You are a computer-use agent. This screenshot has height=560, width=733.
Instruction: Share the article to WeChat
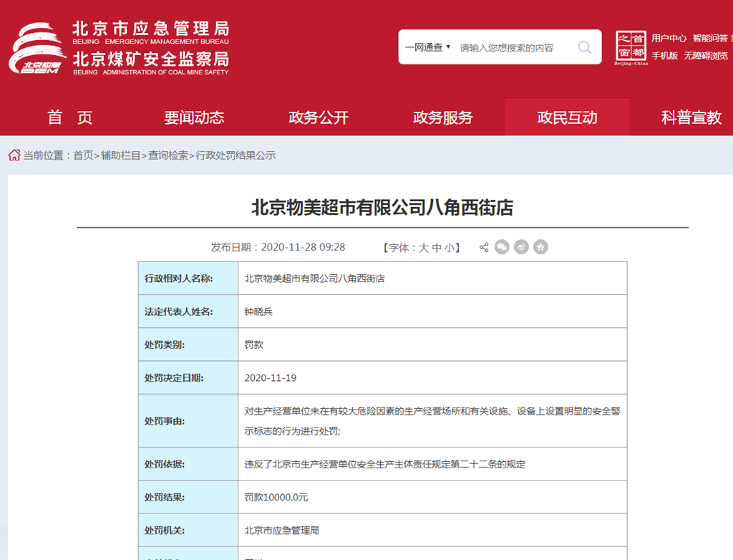coord(502,247)
